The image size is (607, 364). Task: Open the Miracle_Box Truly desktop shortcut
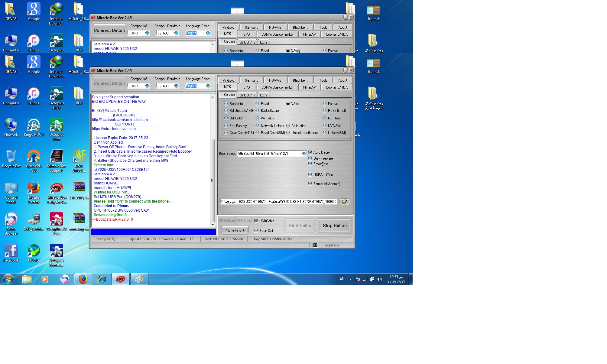(x=57, y=193)
